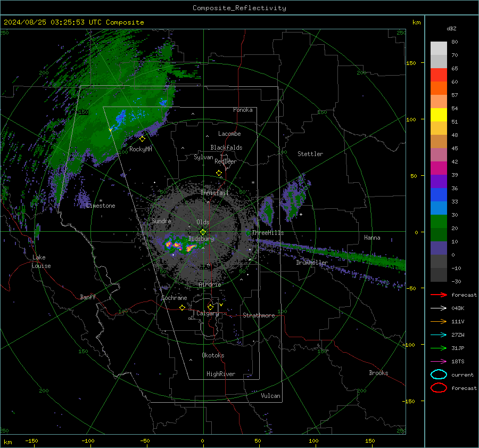Screen dimensions: 479x448
Task: Select the Hanna label
Action: 372,237
